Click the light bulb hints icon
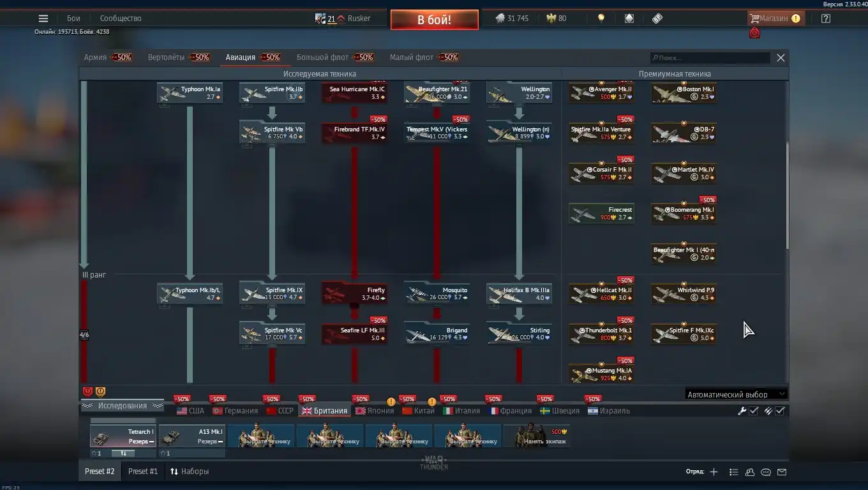 pyautogui.click(x=601, y=19)
